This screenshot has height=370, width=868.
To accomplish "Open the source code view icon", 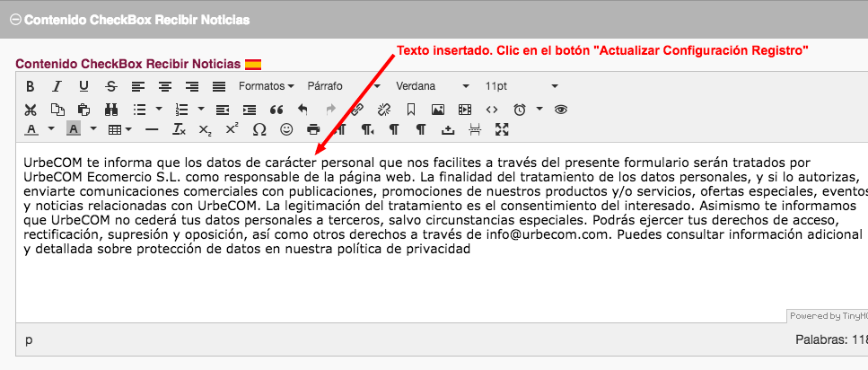I will coord(492,110).
